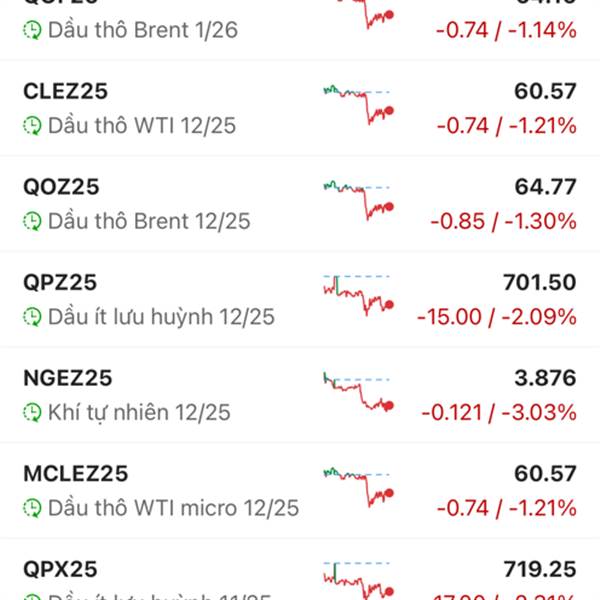Open the QOZ25 sparkline chart
This screenshot has height=600, width=600.
point(358,199)
